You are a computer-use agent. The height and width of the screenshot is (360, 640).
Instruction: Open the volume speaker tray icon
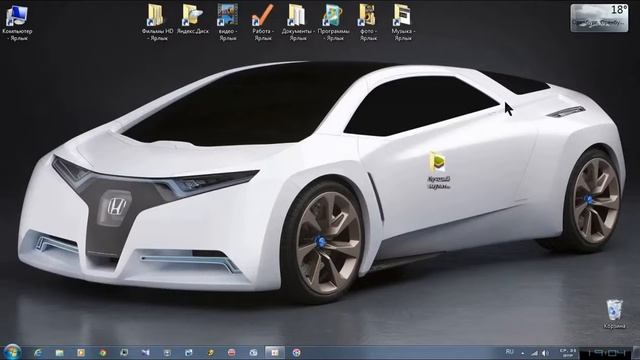(x=545, y=353)
